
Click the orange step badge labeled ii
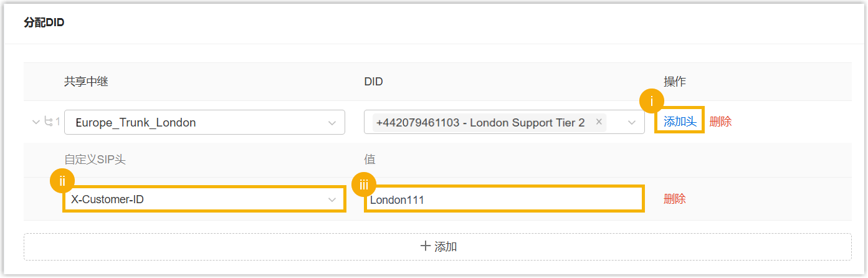pyautogui.click(x=62, y=181)
